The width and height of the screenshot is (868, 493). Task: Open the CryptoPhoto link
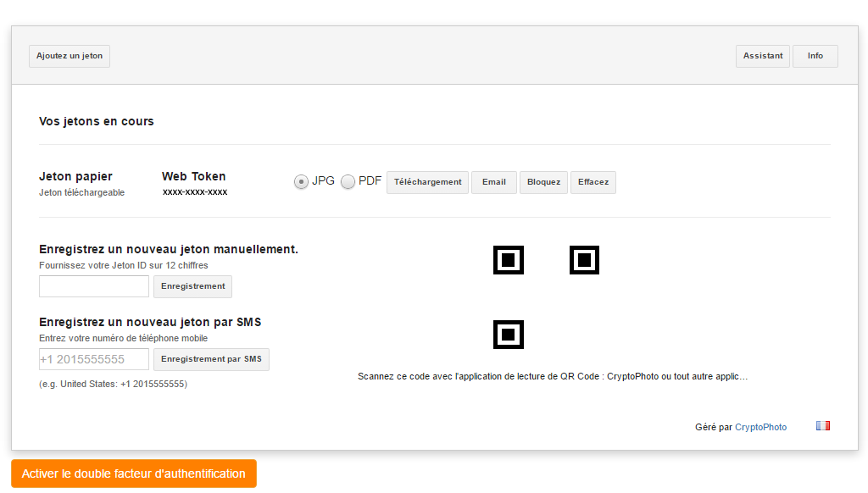(760, 426)
